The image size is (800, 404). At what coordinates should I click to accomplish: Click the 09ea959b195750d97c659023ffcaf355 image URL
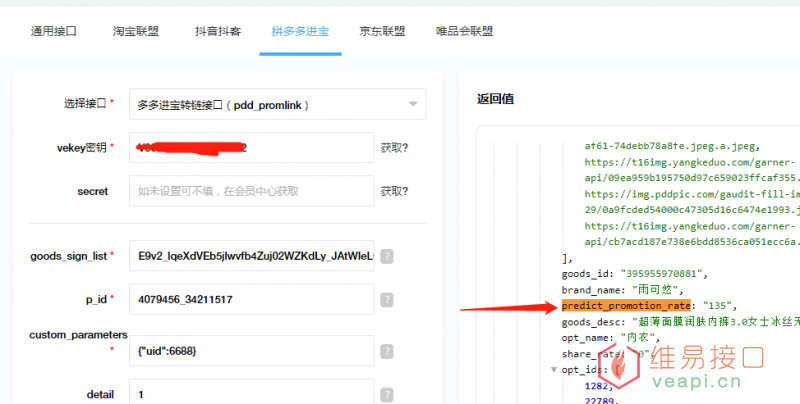pos(692,170)
